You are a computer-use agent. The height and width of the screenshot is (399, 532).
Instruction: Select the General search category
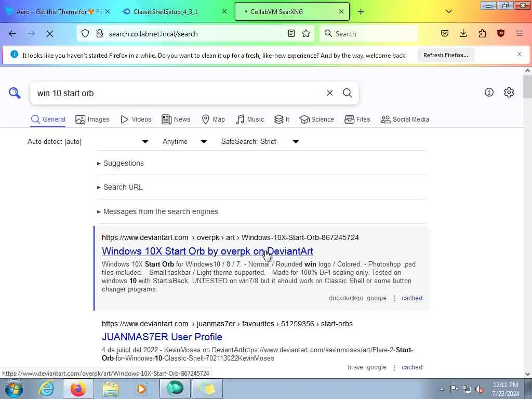click(48, 119)
